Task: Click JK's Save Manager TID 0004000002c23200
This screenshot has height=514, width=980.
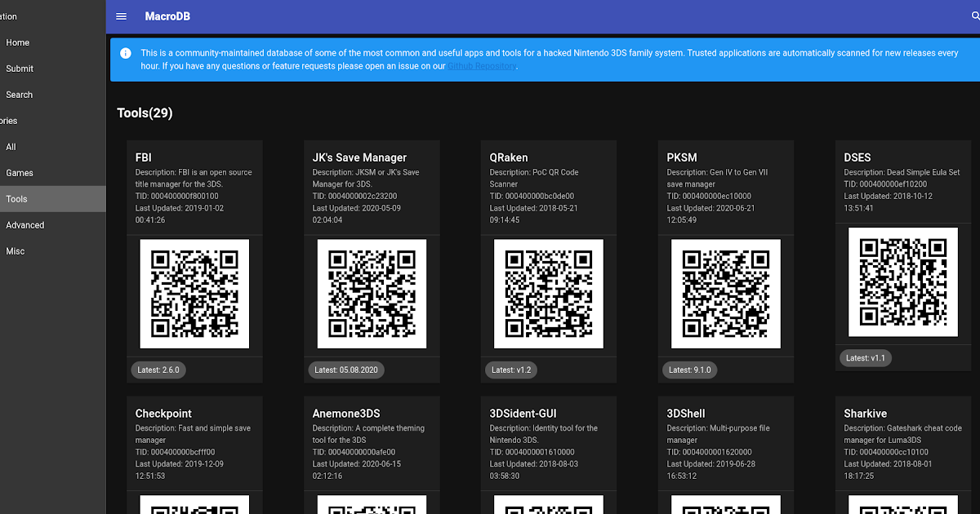Action: 355,196
